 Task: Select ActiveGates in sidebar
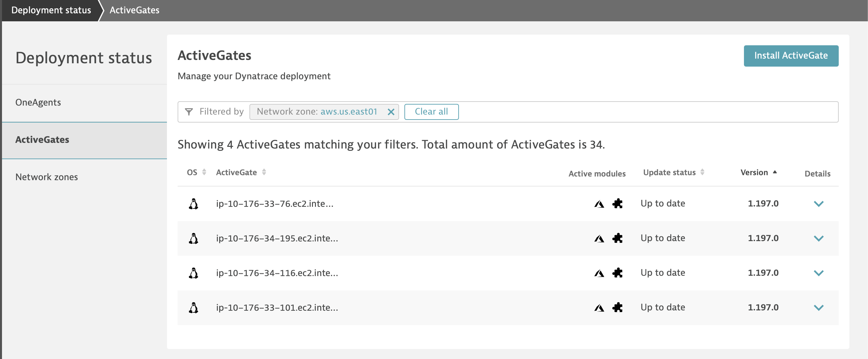click(84, 140)
